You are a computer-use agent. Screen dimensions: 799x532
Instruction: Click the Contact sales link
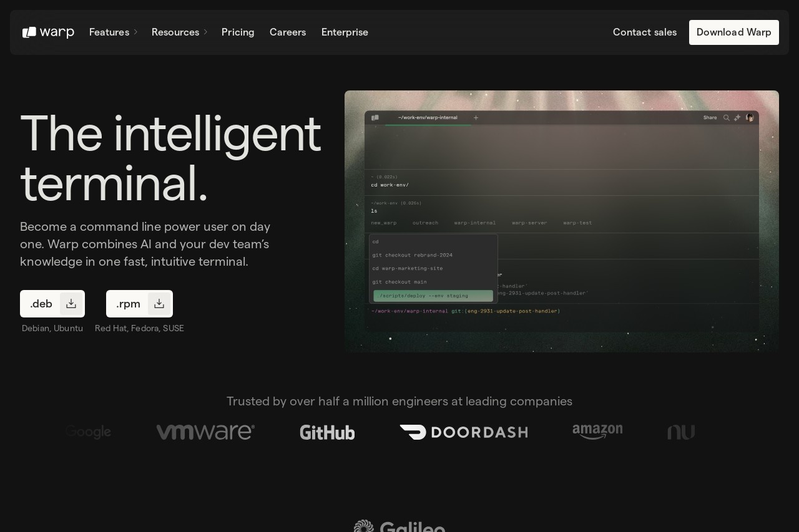[644, 32]
